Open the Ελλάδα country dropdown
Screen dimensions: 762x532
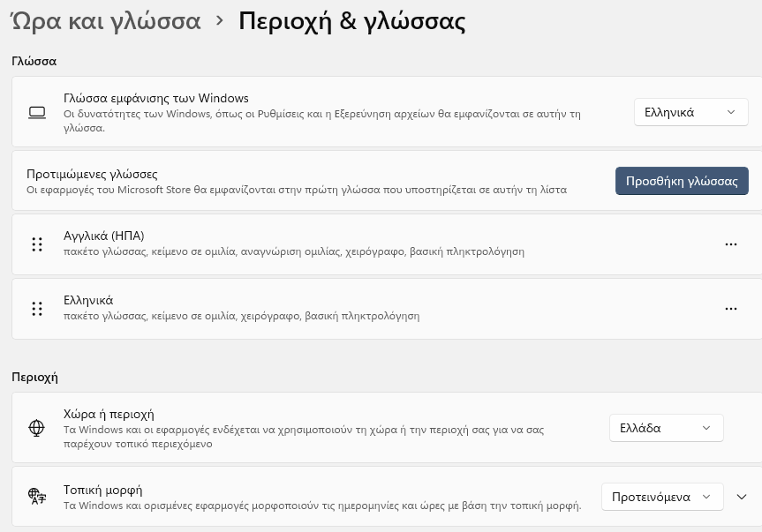(x=666, y=428)
